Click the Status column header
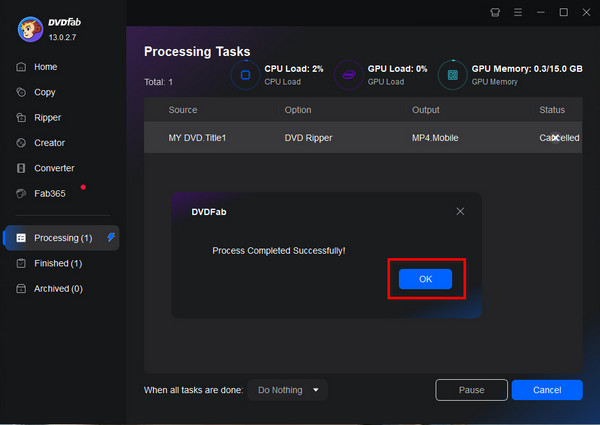 552,110
